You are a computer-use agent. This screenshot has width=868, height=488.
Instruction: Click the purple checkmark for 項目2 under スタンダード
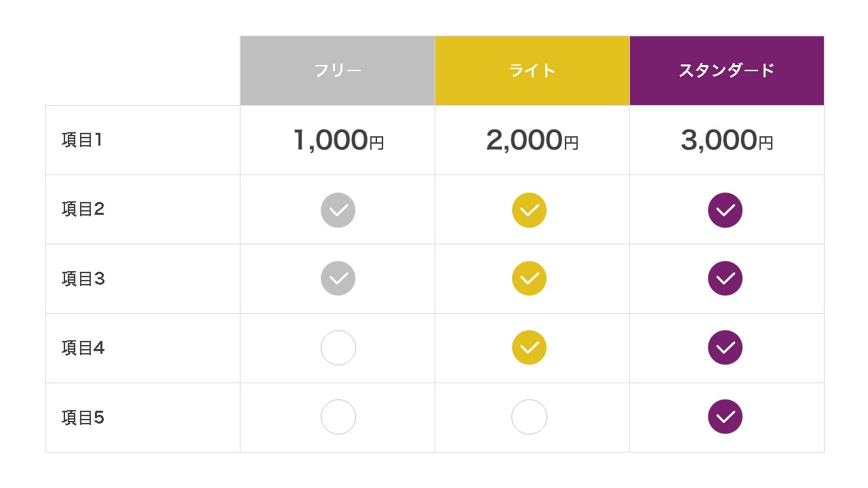[x=725, y=210]
